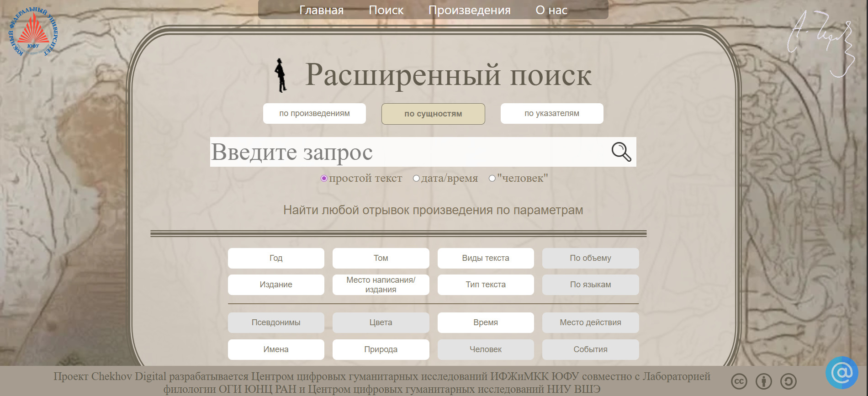Viewport: 868px width, 396px height.
Task: Click the Creative Commons CC icon
Action: coord(739,381)
